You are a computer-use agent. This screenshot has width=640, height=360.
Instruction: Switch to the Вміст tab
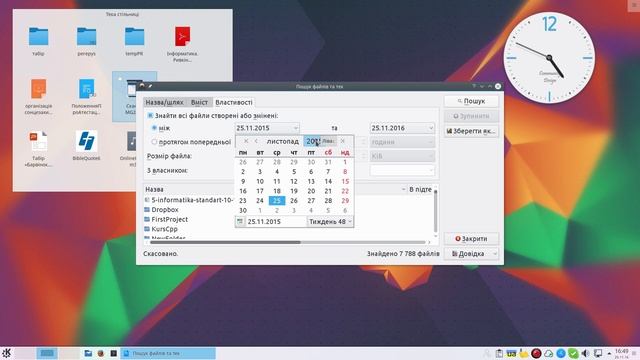point(199,102)
